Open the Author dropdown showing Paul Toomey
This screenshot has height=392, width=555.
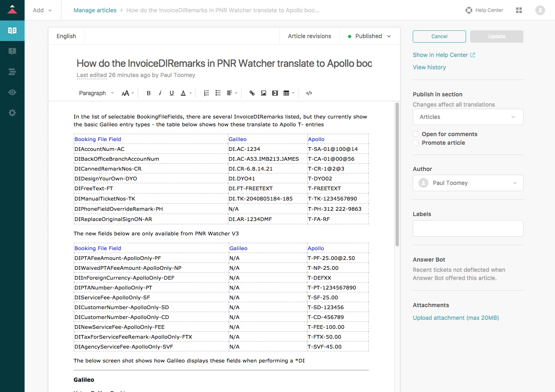coord(468,183)
